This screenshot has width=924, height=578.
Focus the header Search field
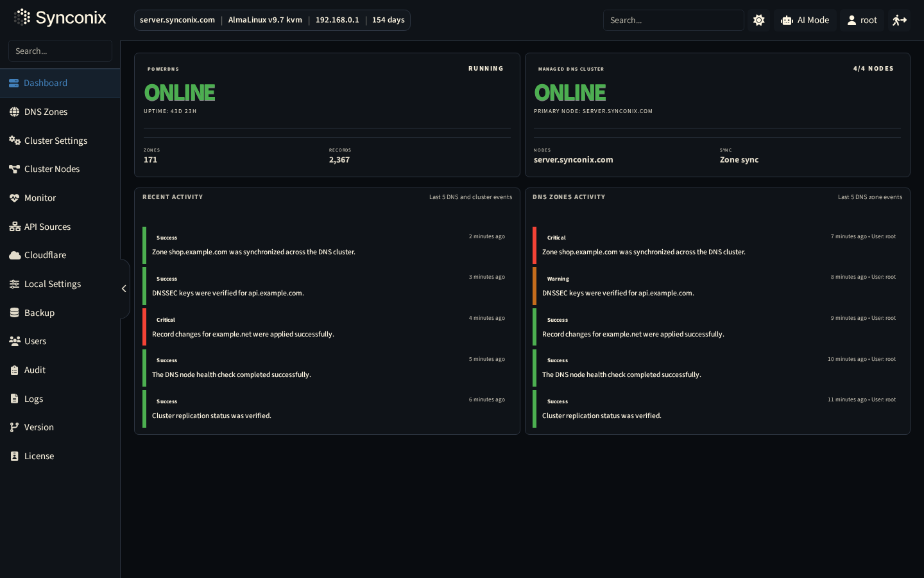pos(673,20)
